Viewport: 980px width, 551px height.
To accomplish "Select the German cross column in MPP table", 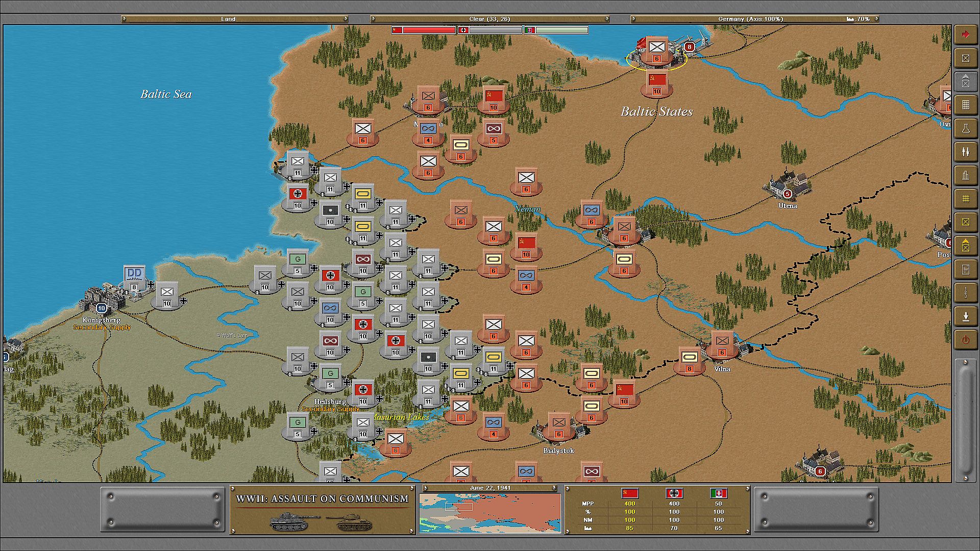I will coord(674,493).
